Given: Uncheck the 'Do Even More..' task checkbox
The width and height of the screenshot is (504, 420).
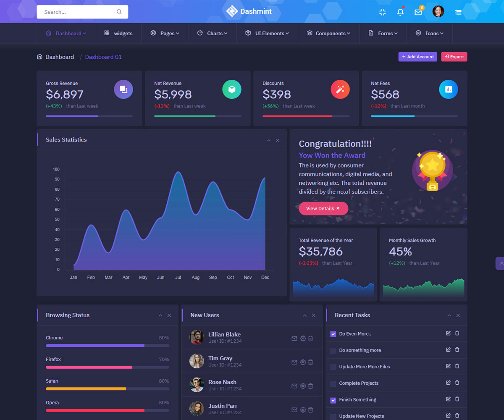Looking at the screenshot, I should pyautogui.click(x=333, y=334).
